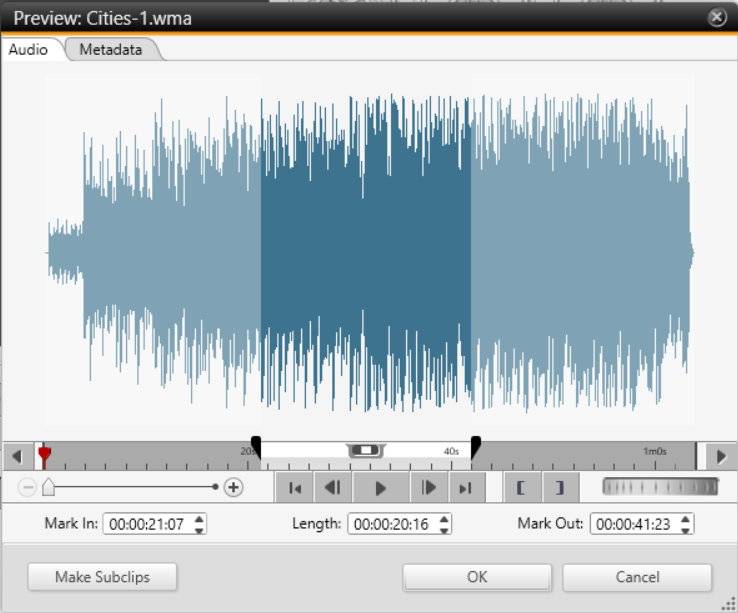Click the Mark In timecode field
Image resolution: width=738 pixels, height=613 pixels.
[x=147, y=524]
